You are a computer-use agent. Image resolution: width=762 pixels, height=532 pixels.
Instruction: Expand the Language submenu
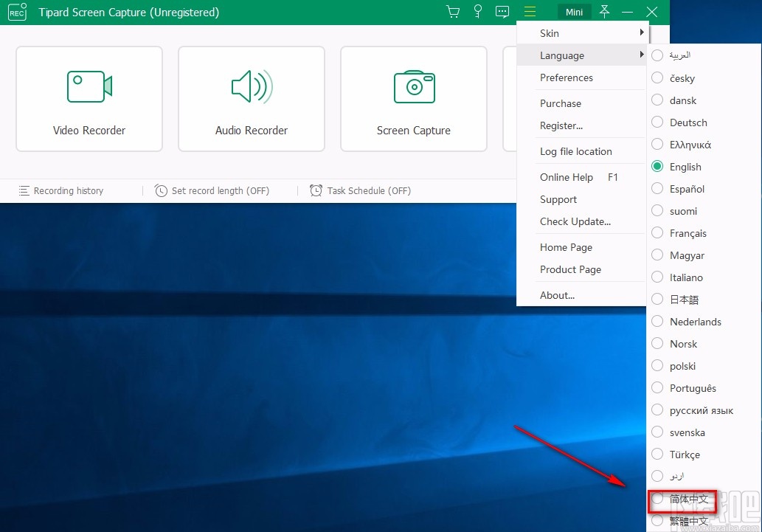pyautogui.click(x=581, y=55)
